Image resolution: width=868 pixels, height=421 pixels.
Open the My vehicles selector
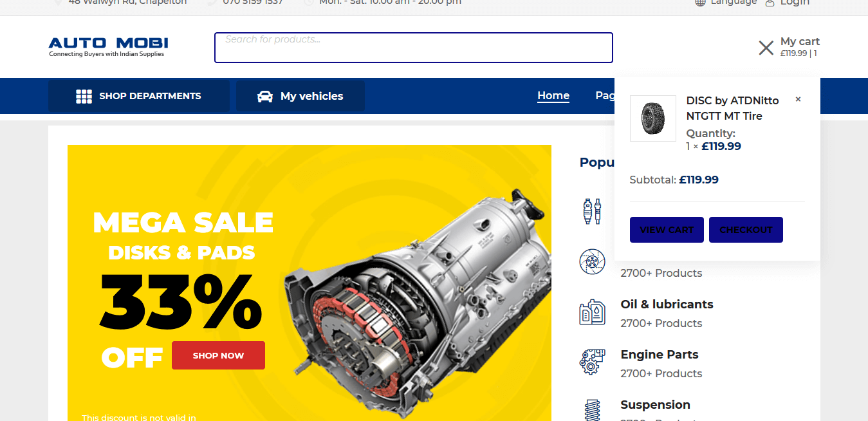[x=300, y=96]
